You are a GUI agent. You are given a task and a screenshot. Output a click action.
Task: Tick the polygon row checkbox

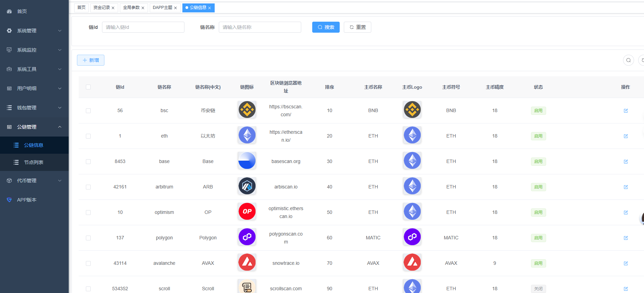click(88, 238)
